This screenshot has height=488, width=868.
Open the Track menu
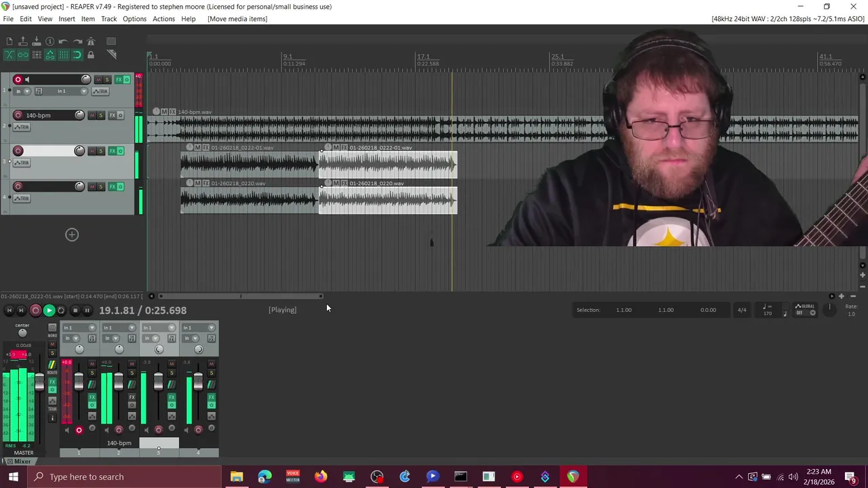[x=108, y=19]
